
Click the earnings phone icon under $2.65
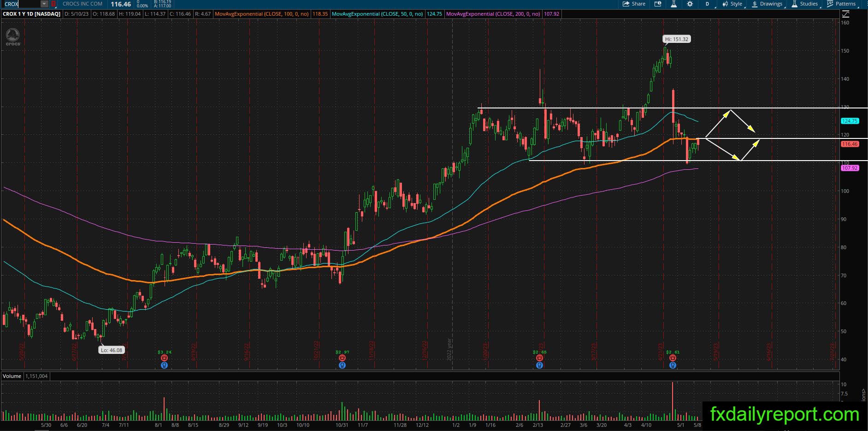(539, 358)
